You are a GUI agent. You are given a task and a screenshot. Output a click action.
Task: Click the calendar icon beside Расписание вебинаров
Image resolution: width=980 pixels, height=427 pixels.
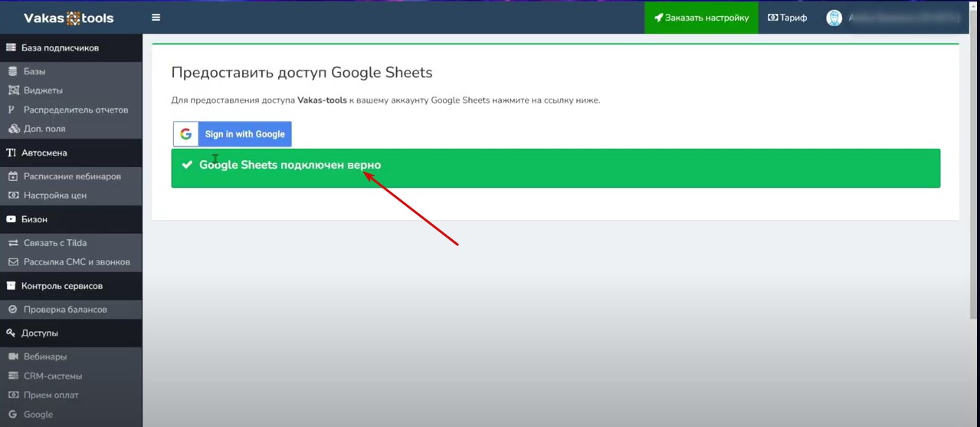12,176
